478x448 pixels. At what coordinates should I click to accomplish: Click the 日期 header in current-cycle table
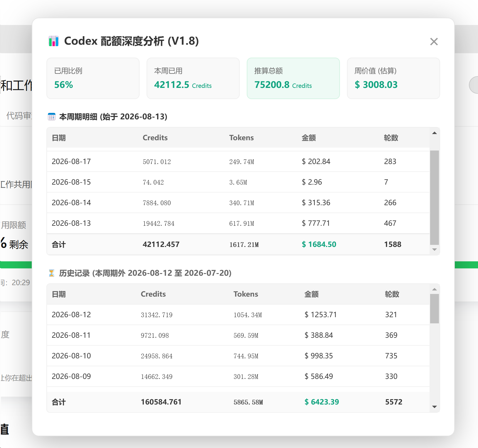pyautogui.click(x=59, y=138)
